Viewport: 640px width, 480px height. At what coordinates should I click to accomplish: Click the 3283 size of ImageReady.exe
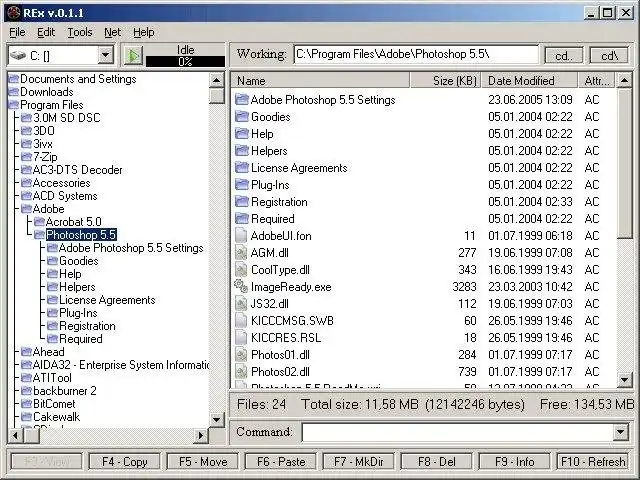point(464,287)
